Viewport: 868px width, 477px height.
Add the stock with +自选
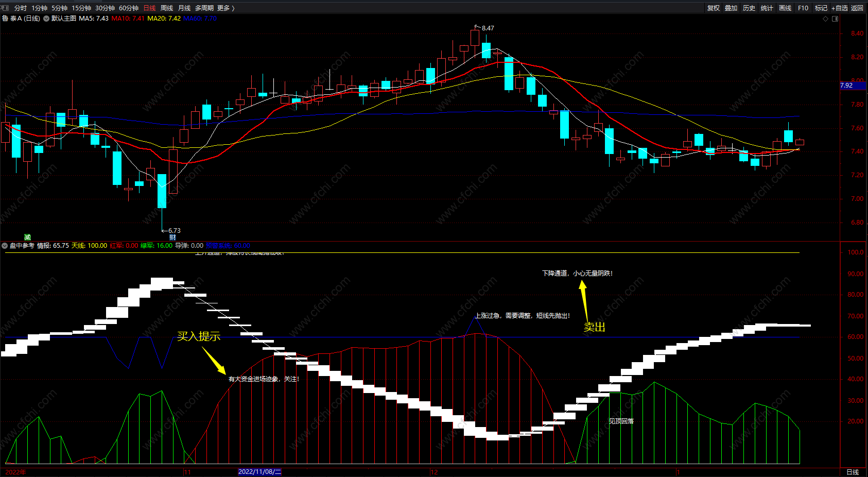pos(840,8)
